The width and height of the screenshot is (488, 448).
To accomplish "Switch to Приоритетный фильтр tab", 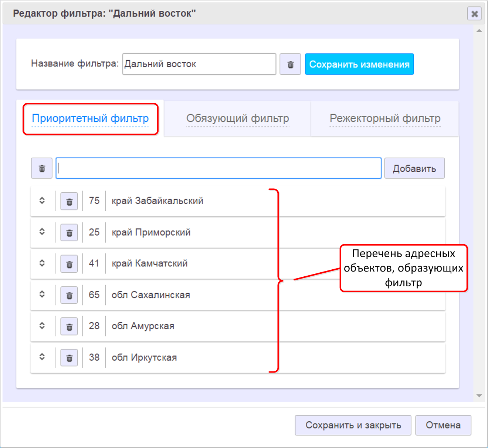I will click(x=90, y=119).
